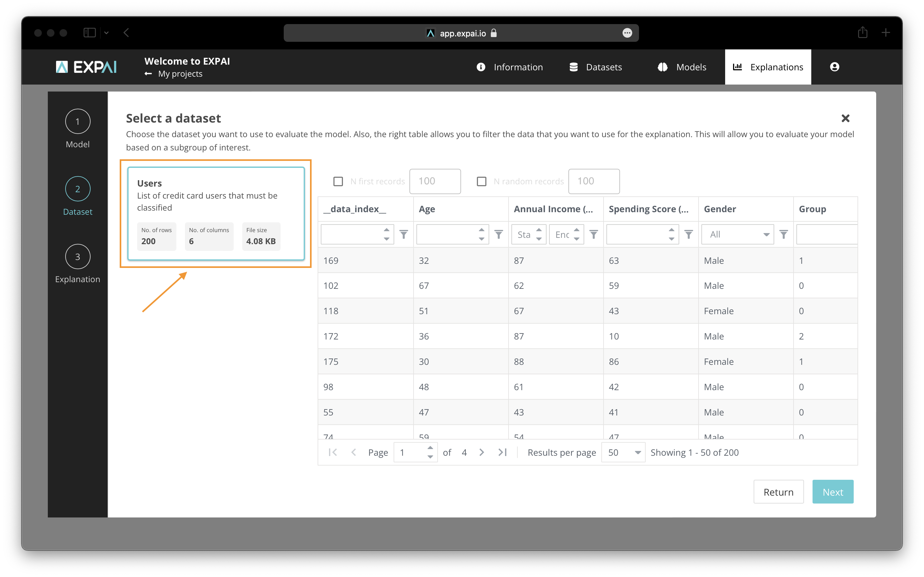Click the Age column filter icon
This screenshot has width=924, height=577.
click(498, 234)
